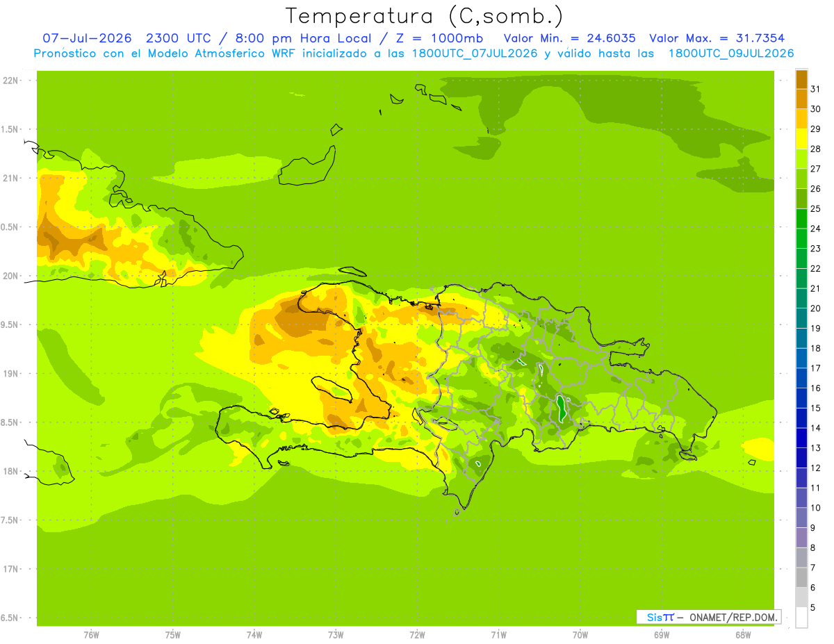Click the "1800UTC_07JUL2026" initialization timestamp
Viewport: 834px width, 644px height.
(x=474, y=53)
